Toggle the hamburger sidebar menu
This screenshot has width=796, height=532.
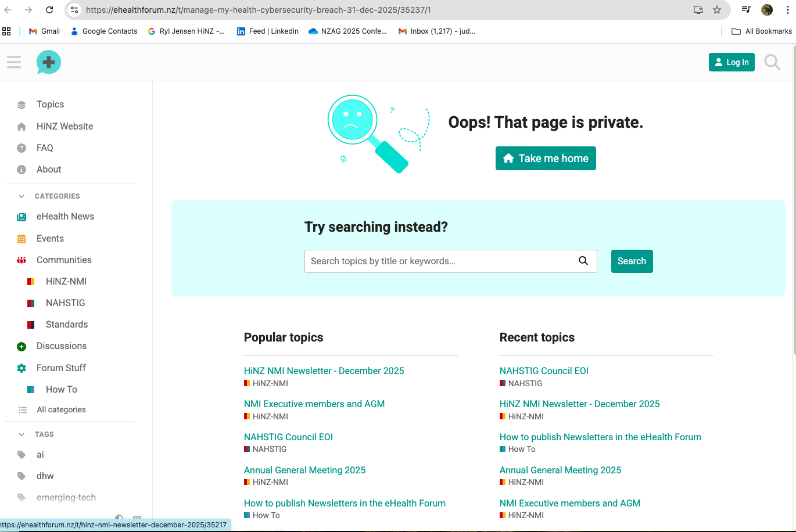pos(14,62)
